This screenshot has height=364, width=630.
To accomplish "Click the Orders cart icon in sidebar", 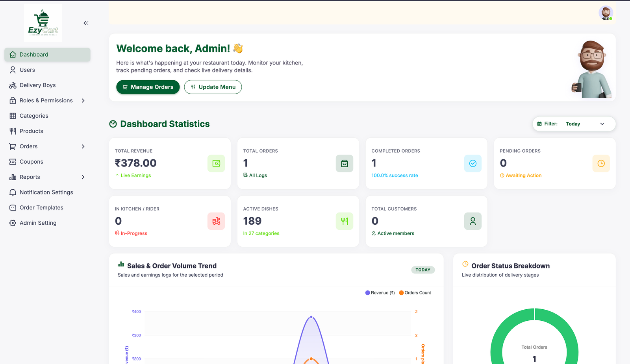I will [x=13, y=146].
